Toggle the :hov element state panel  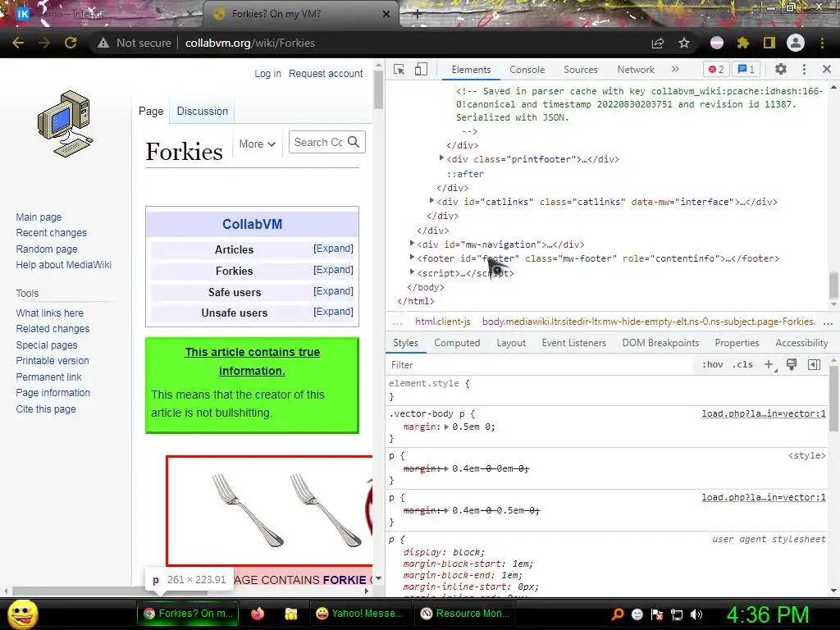713,365
